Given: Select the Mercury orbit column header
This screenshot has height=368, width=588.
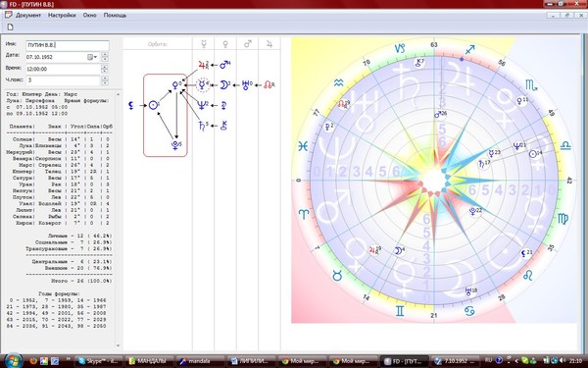Looking at the screenshot, I should point(204,44).
